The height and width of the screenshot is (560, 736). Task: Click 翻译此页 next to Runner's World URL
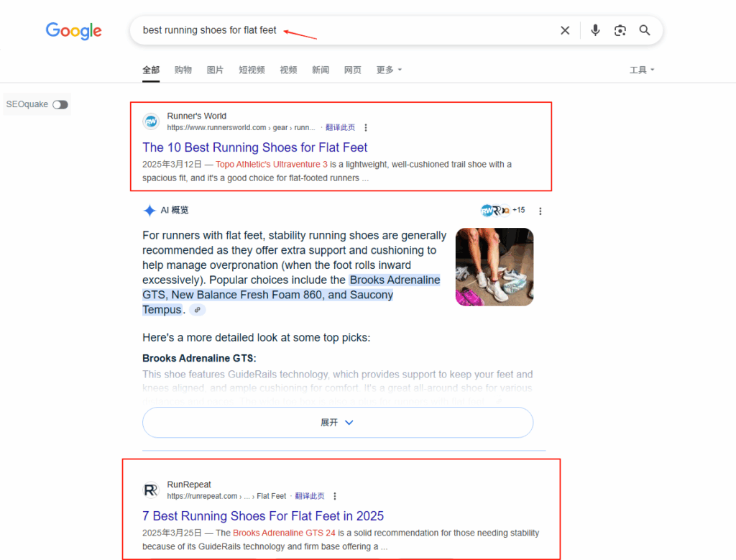pyautogui.click(x=340, y=128)
